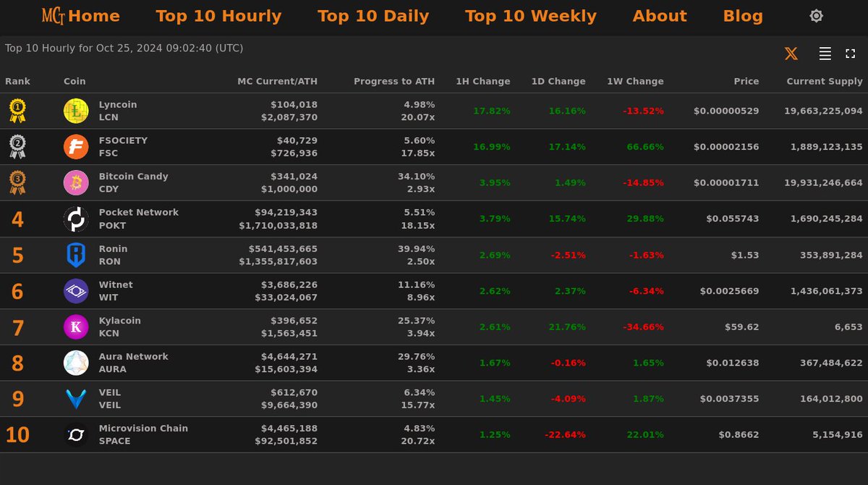868x485 pixels.
Task: Open the Kylacoin KCN coin name
Action: (120, 327)
